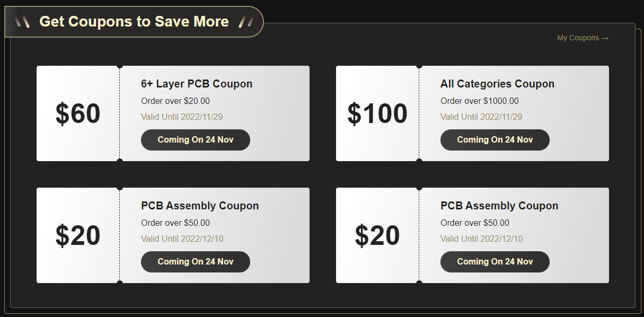Claim the 6+ Layer PCB Coupon button
Viewport: 644px width, 317px height.
coord(196,140)
